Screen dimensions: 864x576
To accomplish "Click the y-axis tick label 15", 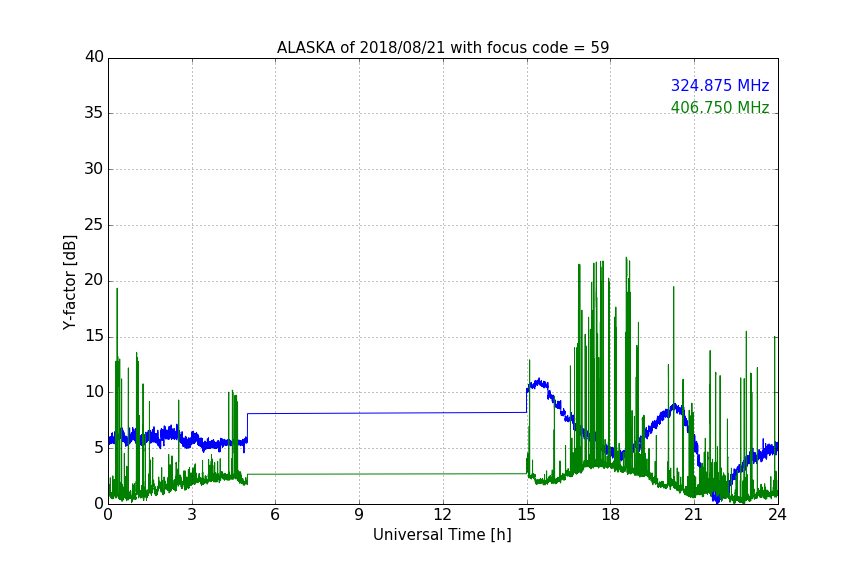I will (94, 336).
